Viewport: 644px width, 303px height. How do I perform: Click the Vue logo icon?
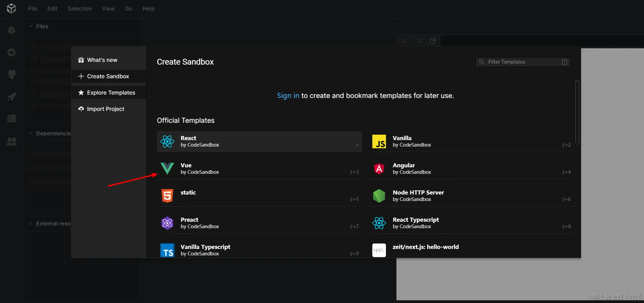167,168
